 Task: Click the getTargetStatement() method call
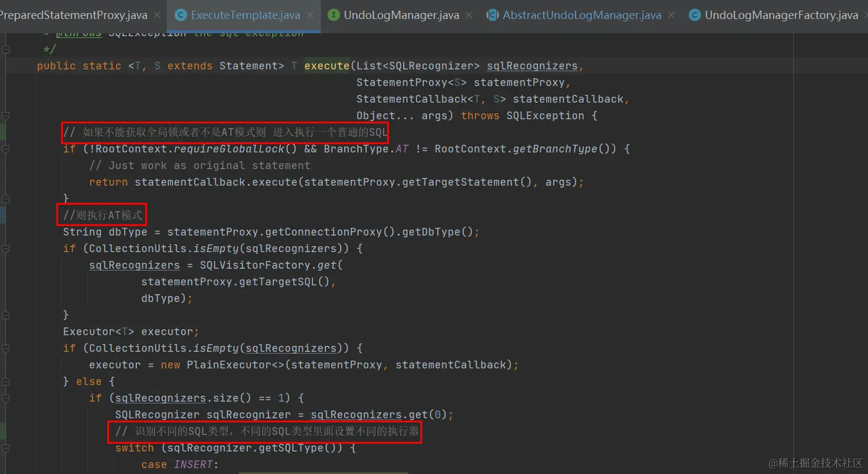pos(467,182)
